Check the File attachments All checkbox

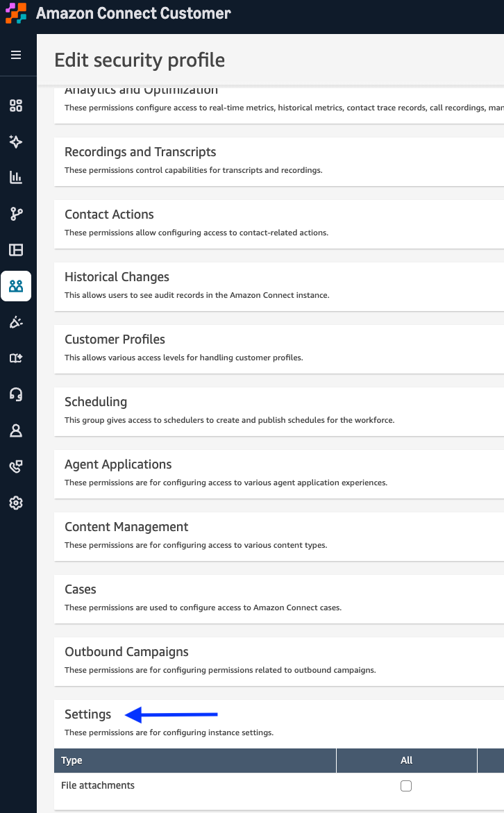click(x=406, y=786)
